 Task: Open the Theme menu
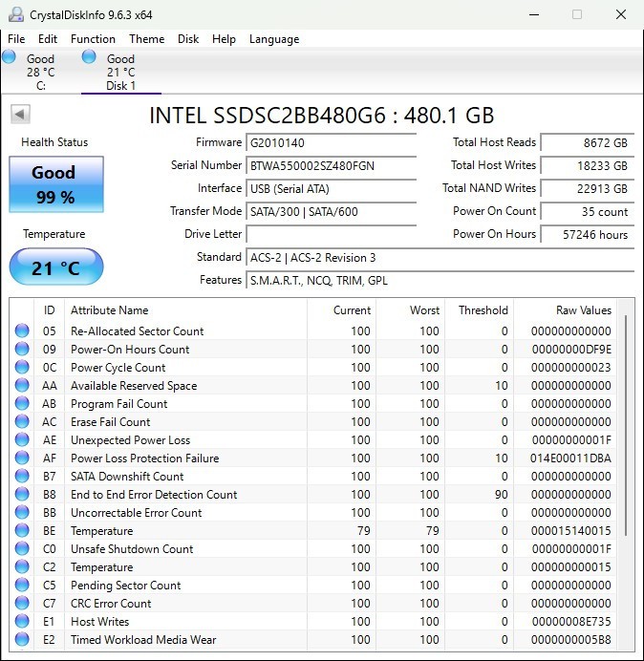147,39
